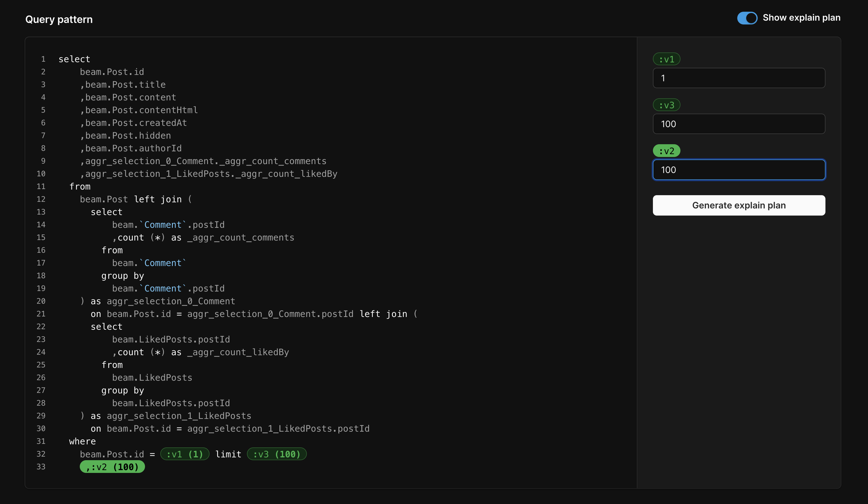The image size is (868, 504).
Task: Click ) as aggr_selection_0_Comment on line 20
Action: (x=157, y=301)
